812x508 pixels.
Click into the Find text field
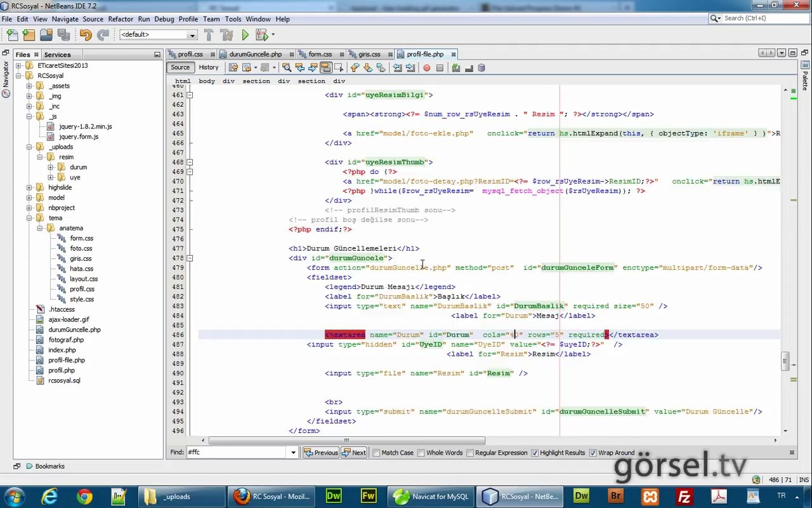[x=237, y=453]
